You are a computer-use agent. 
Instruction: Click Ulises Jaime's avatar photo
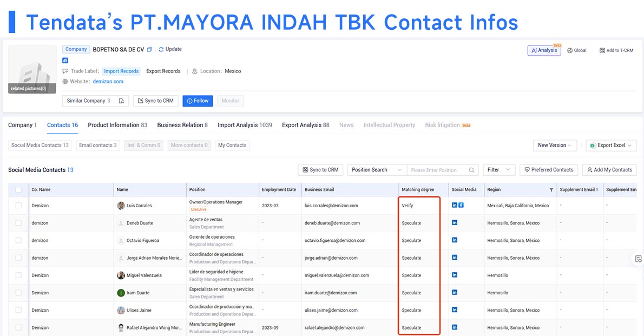click(x=121, y=310)
